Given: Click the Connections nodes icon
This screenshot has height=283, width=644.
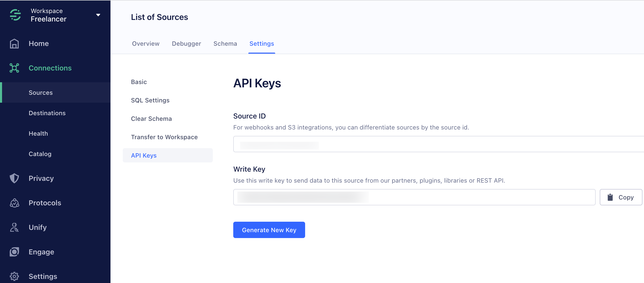Looking at the screenshot, I should [x=14, y=68].
